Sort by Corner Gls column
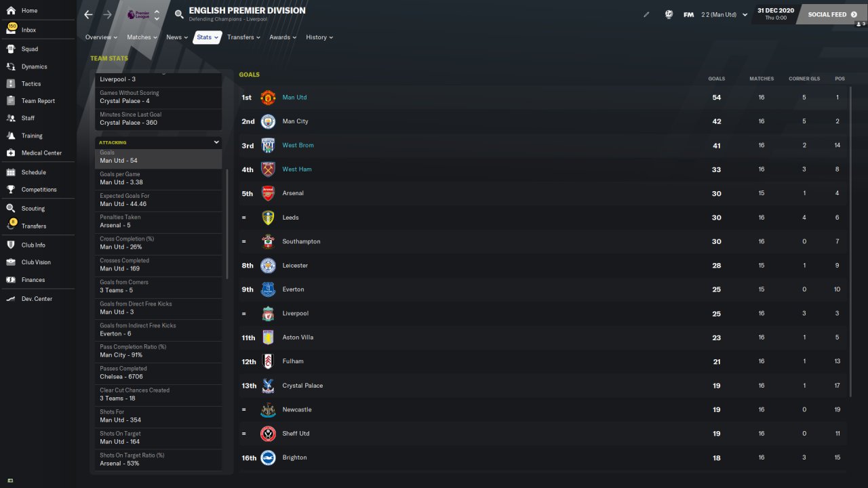Viewport: 868px width, 488px height. click(804, 79)
